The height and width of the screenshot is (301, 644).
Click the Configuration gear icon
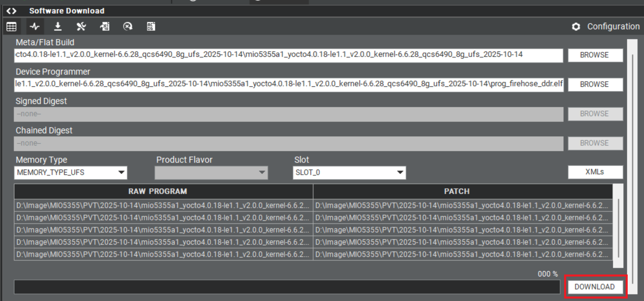[576, 27]
